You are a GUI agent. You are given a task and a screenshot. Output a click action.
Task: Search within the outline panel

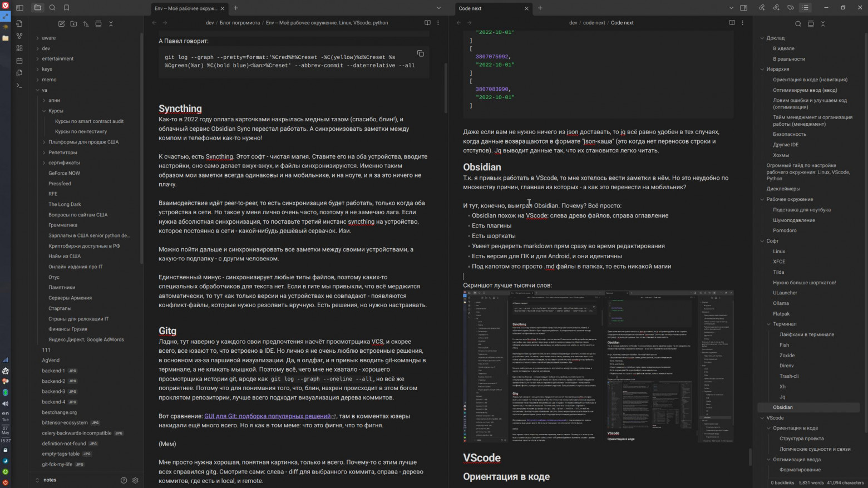click(x=798, y=24)
